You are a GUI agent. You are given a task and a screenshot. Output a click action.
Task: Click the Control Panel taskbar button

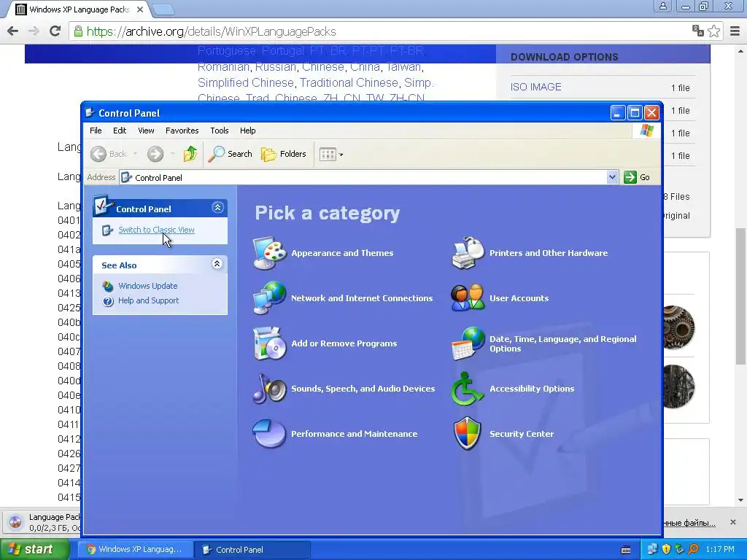[x=252, y=550]
